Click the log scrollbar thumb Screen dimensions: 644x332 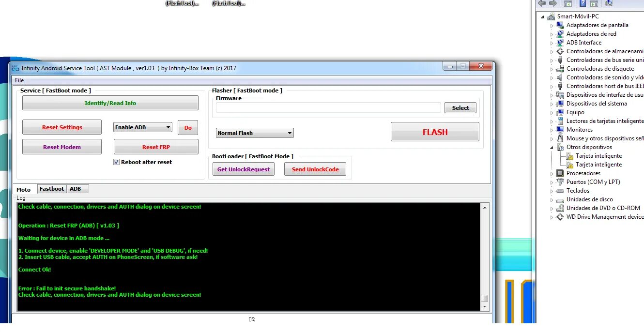pos(485,298)
